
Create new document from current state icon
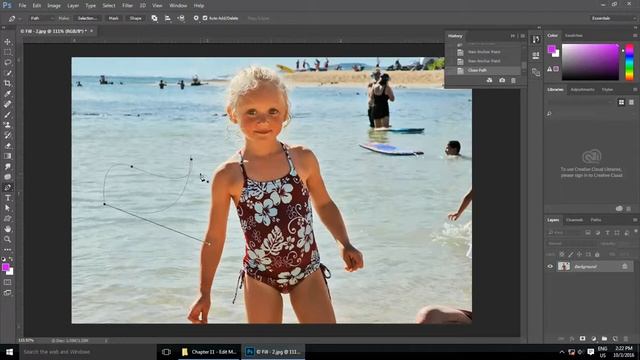(x=489, y=80)
